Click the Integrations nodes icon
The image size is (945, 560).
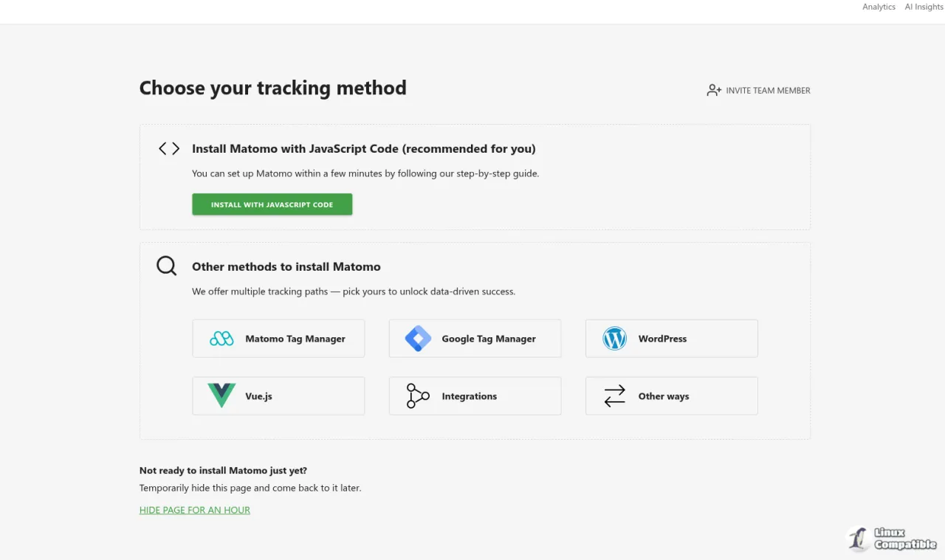(418, 396)
